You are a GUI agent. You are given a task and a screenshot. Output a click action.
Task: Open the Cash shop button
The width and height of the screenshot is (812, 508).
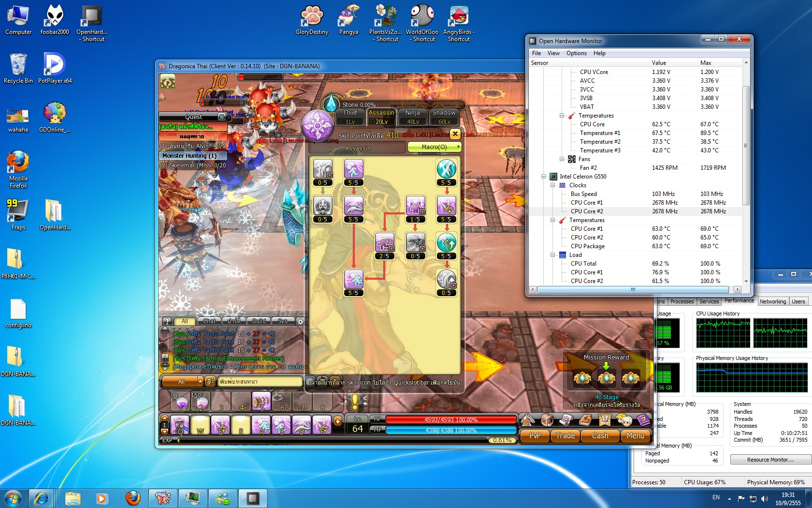click(600, 436)
